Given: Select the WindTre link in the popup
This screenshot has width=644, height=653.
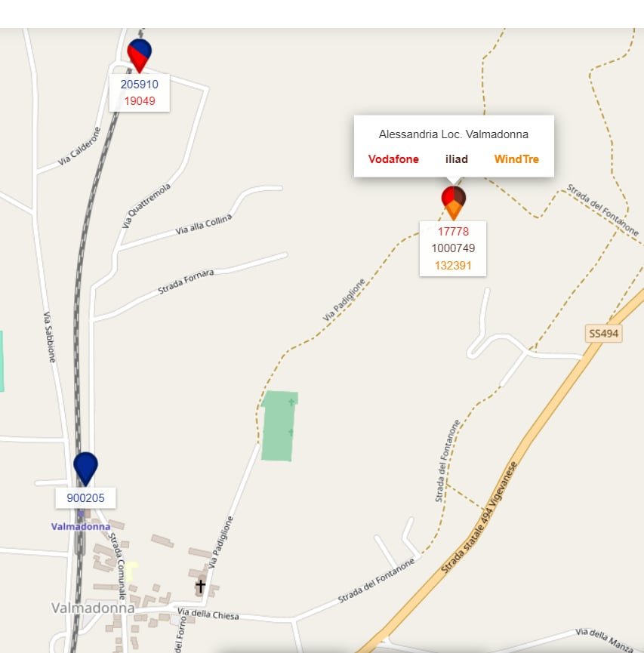Looking at the screenshot, I should (x=516, y=159).
